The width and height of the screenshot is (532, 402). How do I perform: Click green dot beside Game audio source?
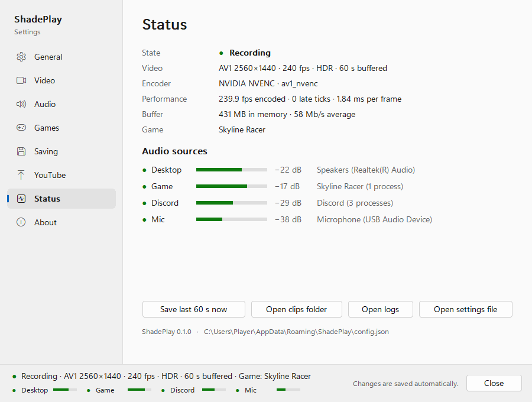(145, 187)
